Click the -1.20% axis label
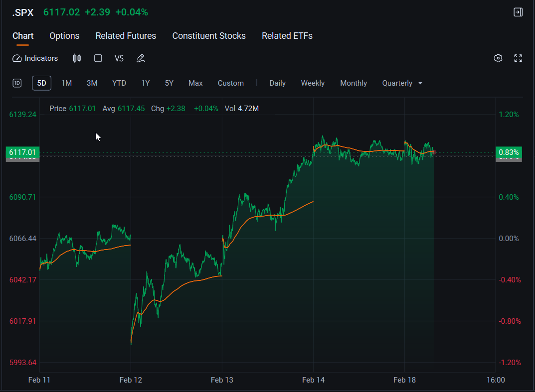Viewport: 535px width, 392px height. click(x=510, y=362)
